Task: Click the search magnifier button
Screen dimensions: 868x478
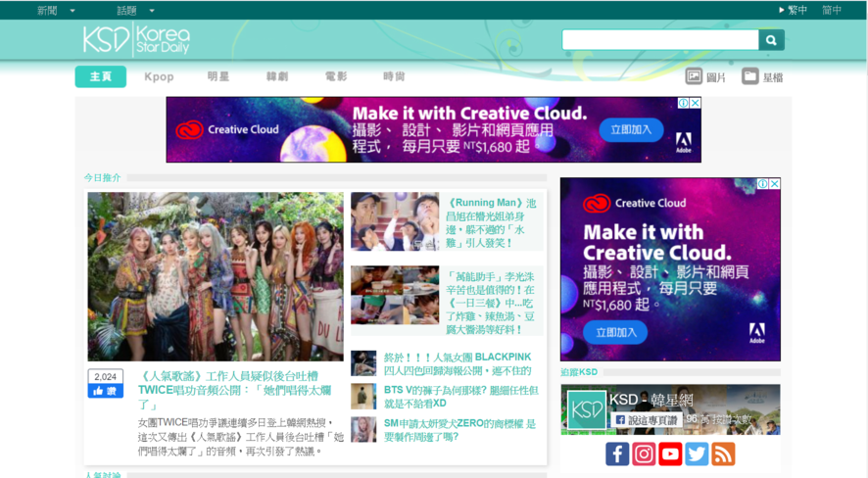Action: tap(771, 40)
